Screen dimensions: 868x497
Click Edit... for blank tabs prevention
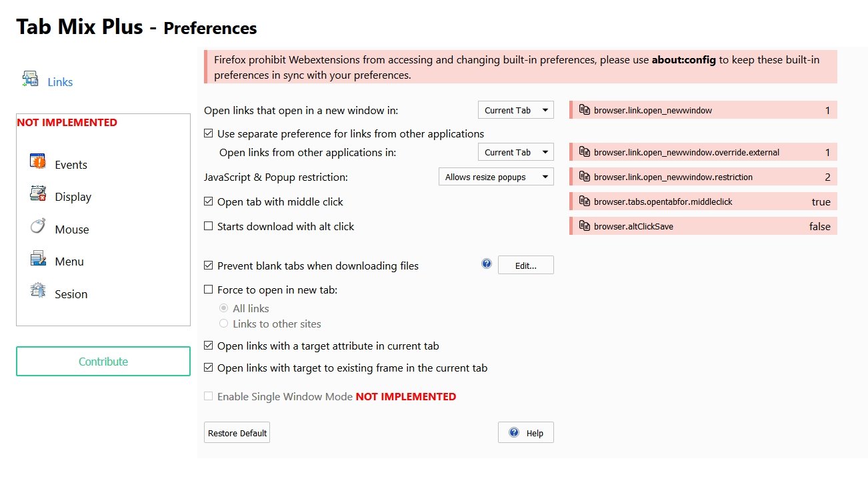pos(525,266)
